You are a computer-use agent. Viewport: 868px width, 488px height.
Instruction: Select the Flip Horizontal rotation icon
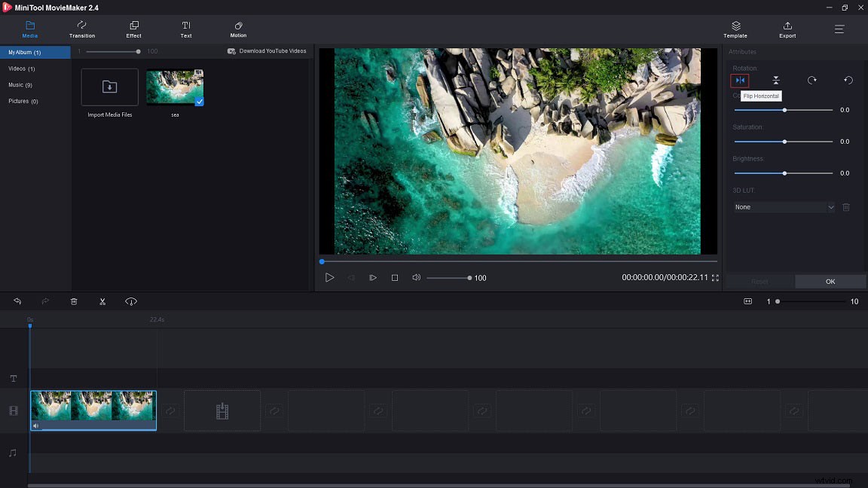coord(739,80)
